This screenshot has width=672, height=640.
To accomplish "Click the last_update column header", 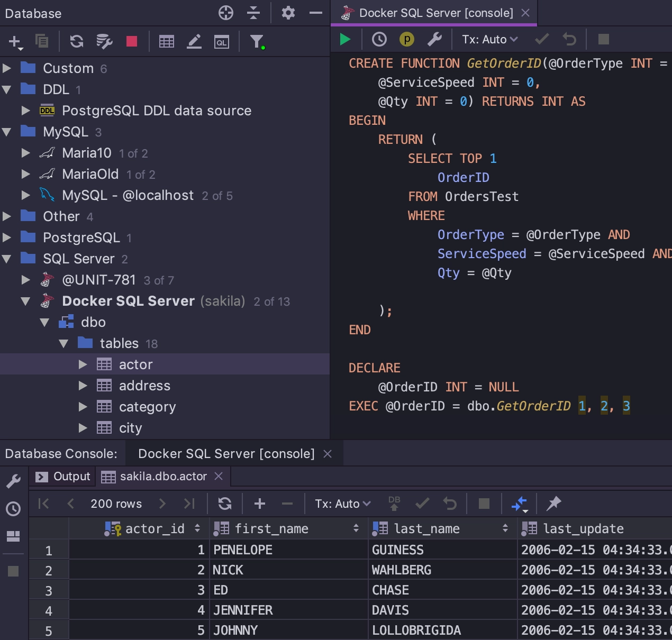I will point(595,528).
